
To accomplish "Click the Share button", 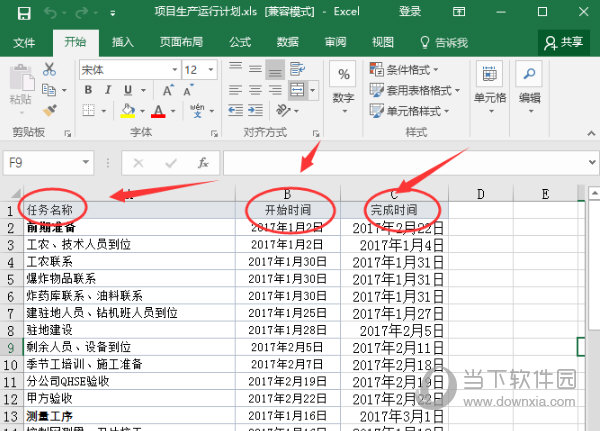I will point(563,42).
